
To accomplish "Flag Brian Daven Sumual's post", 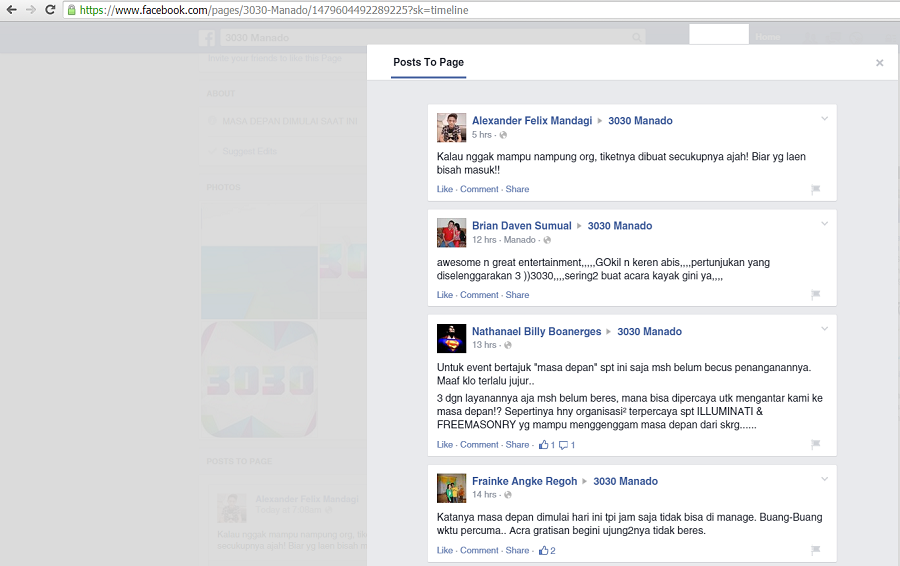I will point(815,295).
